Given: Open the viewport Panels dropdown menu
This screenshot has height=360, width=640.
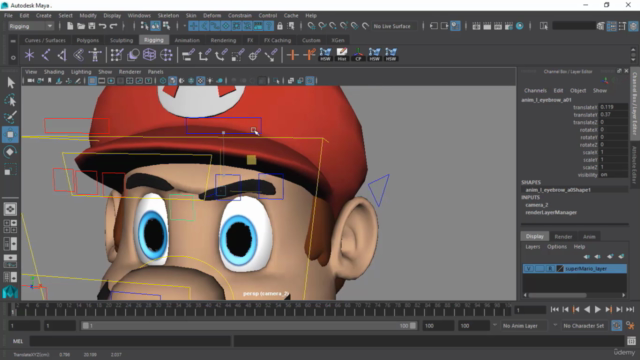Looking at the screenshot, I should (155, 72).
